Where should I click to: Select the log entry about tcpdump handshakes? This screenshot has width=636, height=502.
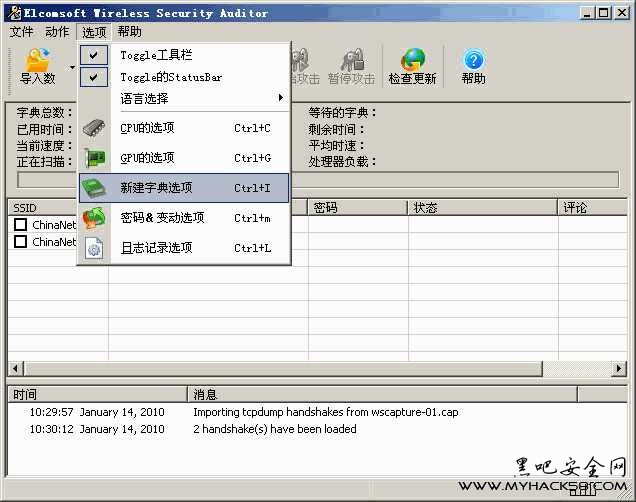[x=325, y=412]
